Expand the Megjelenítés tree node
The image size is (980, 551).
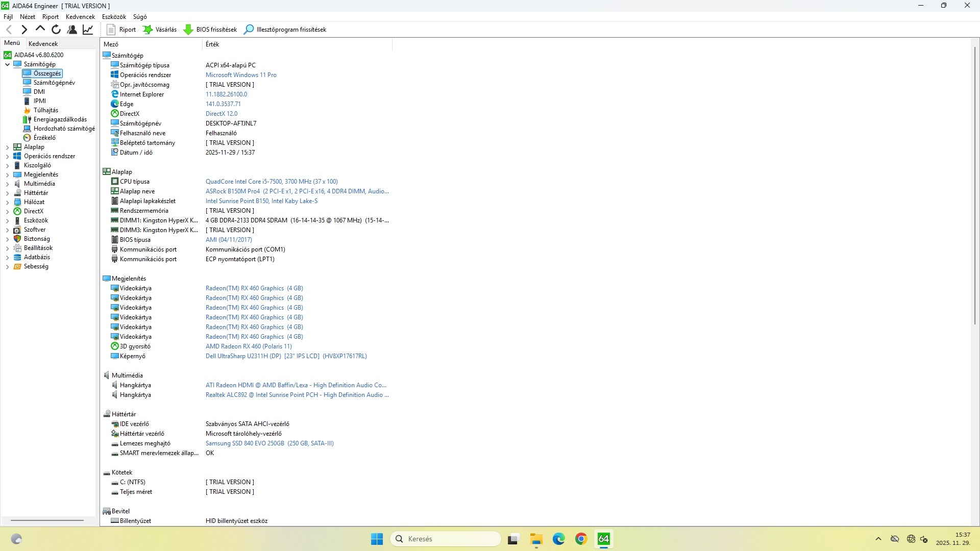[x=8, y=175]
